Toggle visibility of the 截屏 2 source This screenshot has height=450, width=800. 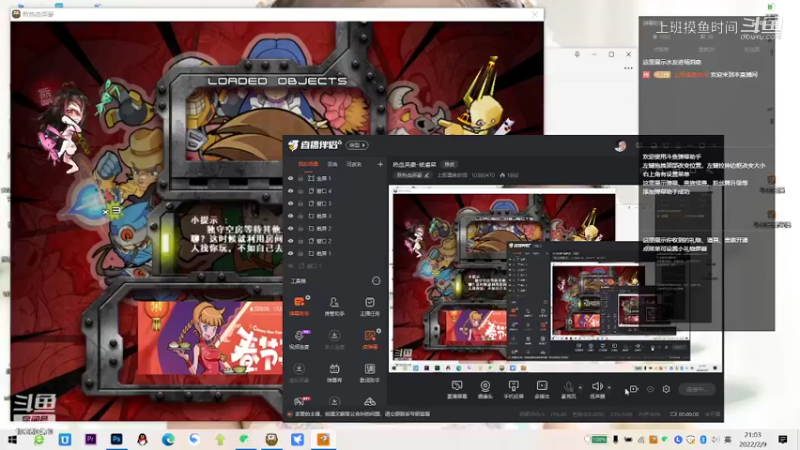point(291,229)
